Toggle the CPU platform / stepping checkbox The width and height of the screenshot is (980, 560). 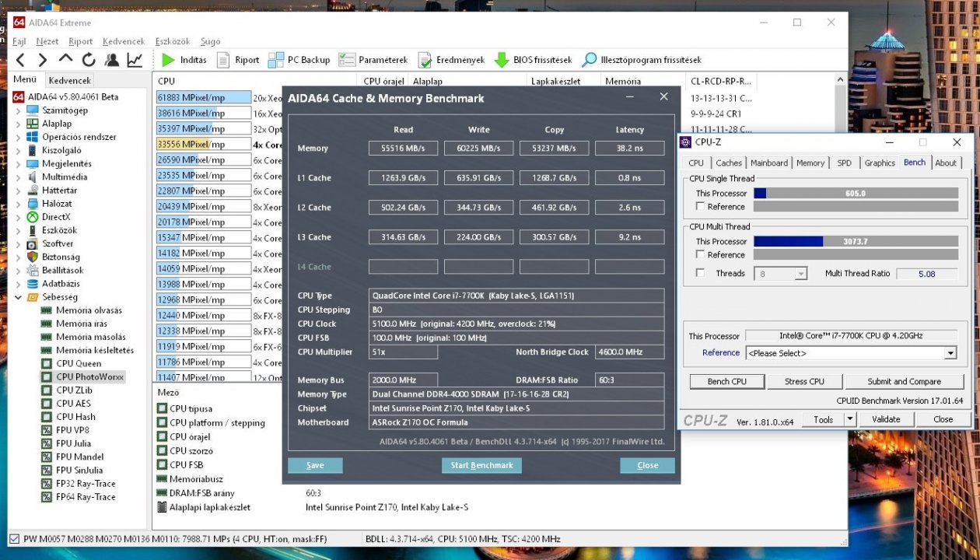tap(162, 422)
